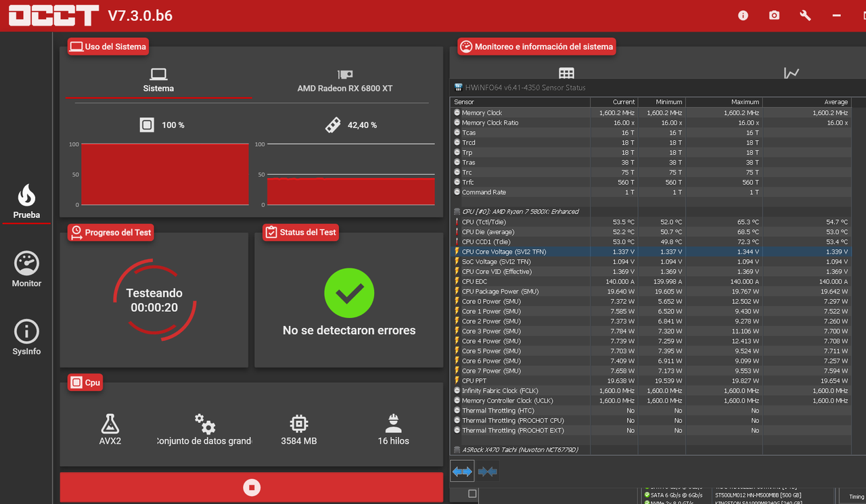The image size is (866, 504).
Task: Stop the running test
Action: click(252, 487)
